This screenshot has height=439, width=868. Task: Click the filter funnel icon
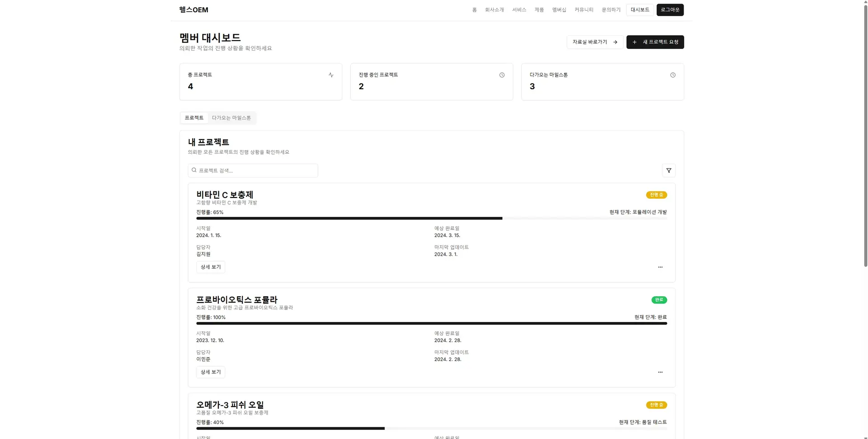(669, 170)
